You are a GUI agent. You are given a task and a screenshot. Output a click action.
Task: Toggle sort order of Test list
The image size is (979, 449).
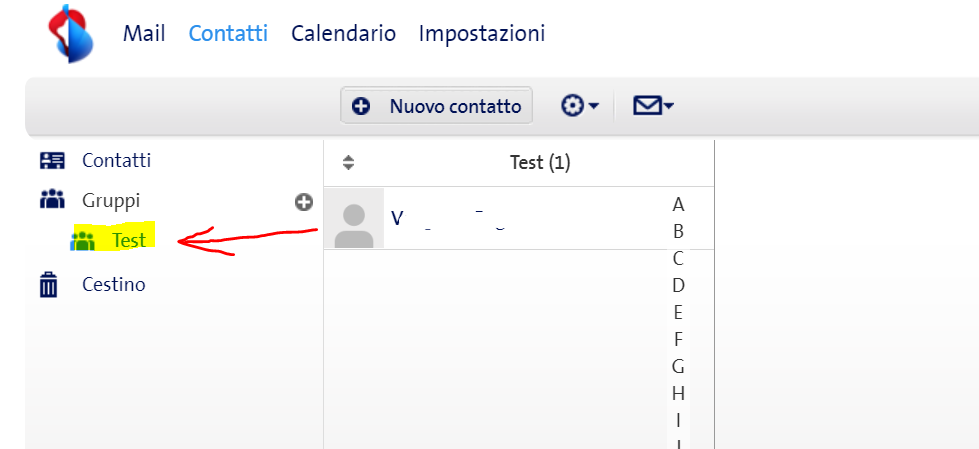[x=349, y=162]
